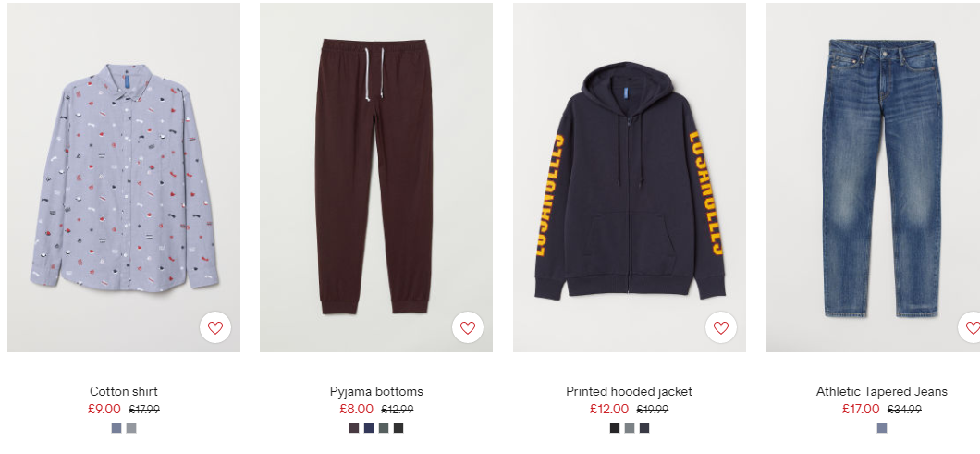Favorite the Cotton shirt with heart icon

[x=215, y=327]
